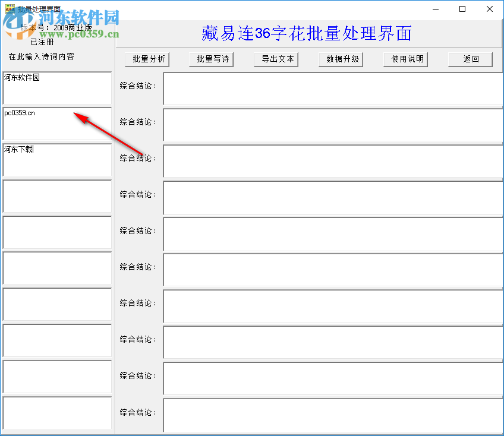Click the 已注册 registered status label
The width and height of the screenshot is (504, 436).
point(41,42)
